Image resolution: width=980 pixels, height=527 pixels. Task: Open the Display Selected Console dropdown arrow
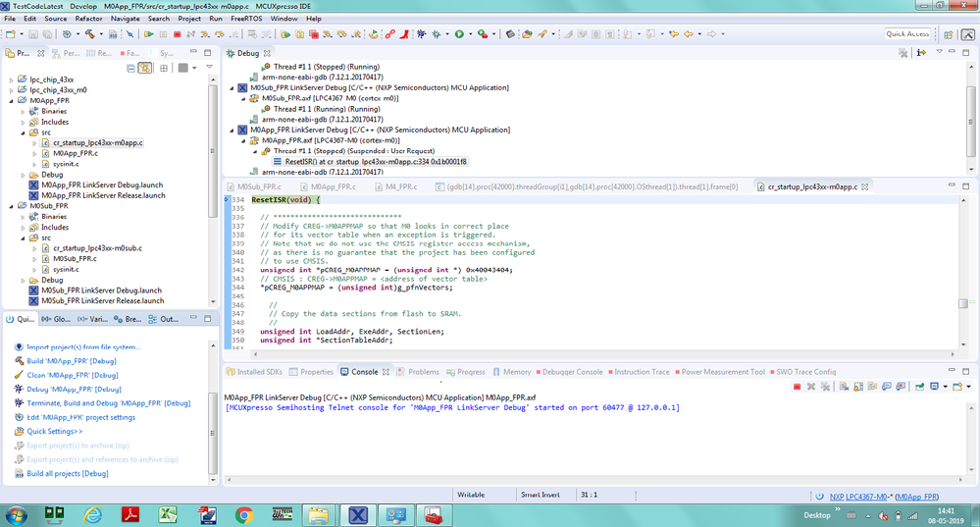(946, 387)
